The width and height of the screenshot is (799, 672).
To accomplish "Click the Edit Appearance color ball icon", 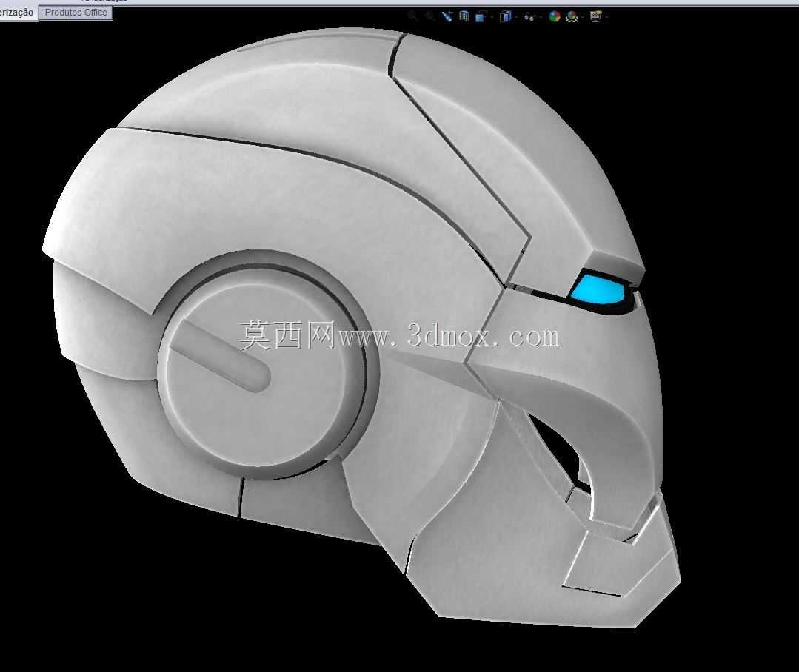I will click(x=555, y=16).
